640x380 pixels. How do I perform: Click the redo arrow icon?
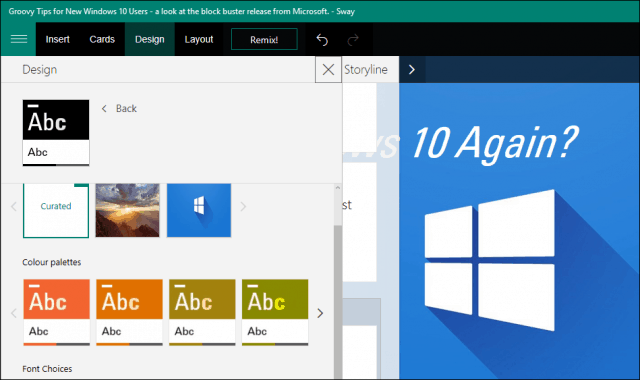[353, 40]
